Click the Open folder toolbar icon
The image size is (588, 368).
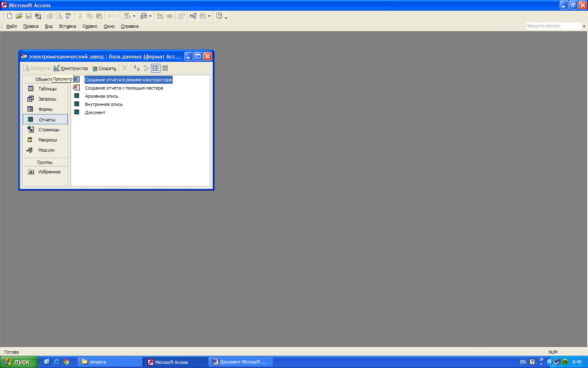click(x=19, y=16)
